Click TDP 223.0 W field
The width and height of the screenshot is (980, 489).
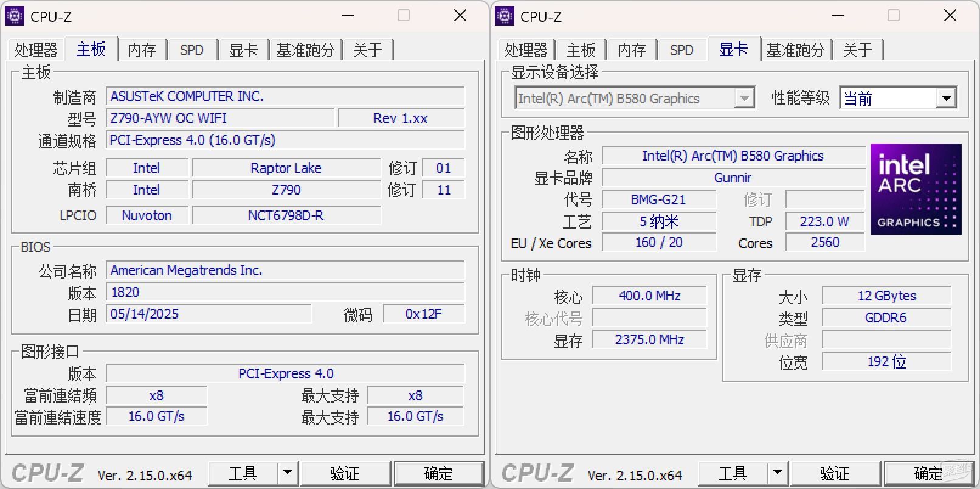point(825,221)
